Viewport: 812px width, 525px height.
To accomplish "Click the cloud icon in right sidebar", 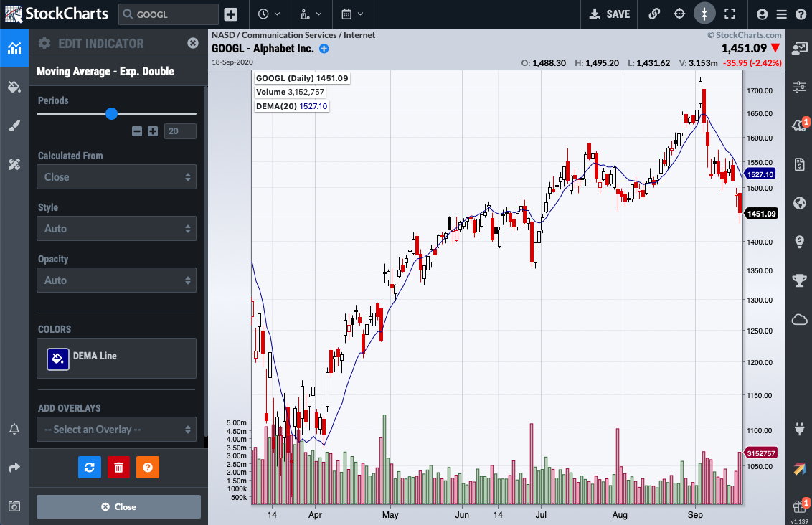I will [x=800, y=319].
